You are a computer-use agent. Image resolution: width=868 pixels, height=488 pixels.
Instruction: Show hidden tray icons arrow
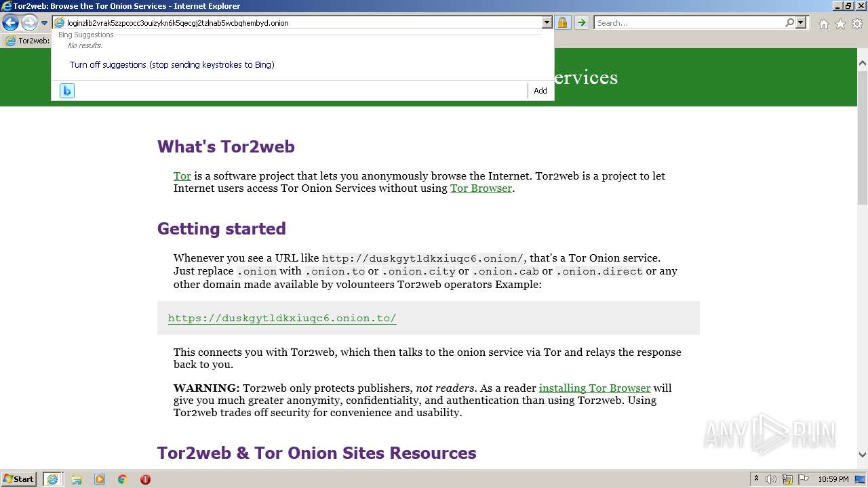(756, 479)
